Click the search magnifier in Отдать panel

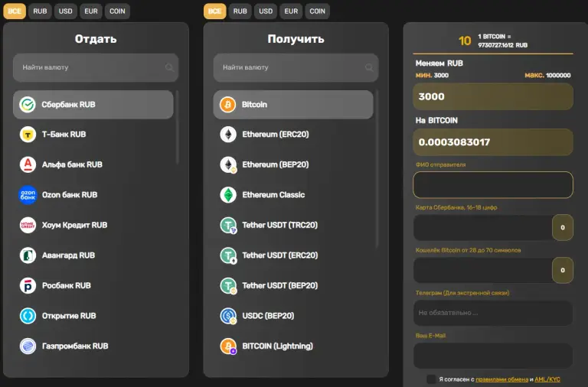[169, 67]
